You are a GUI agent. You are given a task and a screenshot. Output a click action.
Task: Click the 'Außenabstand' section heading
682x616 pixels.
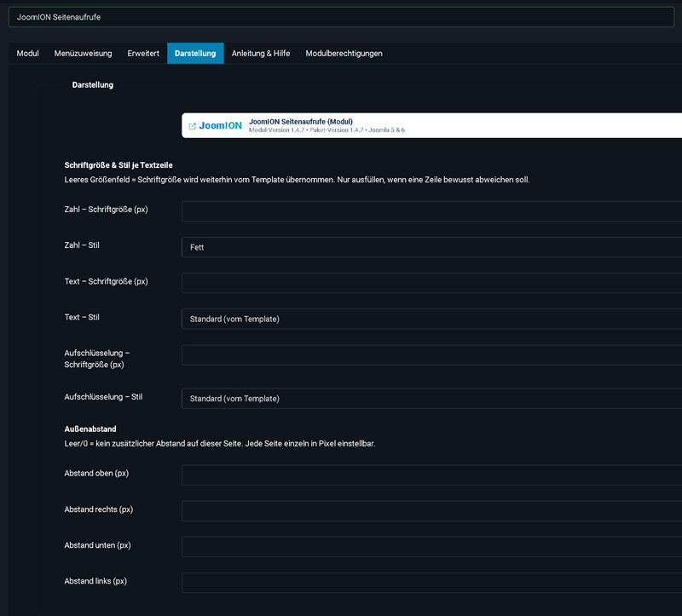pos(90,429)
